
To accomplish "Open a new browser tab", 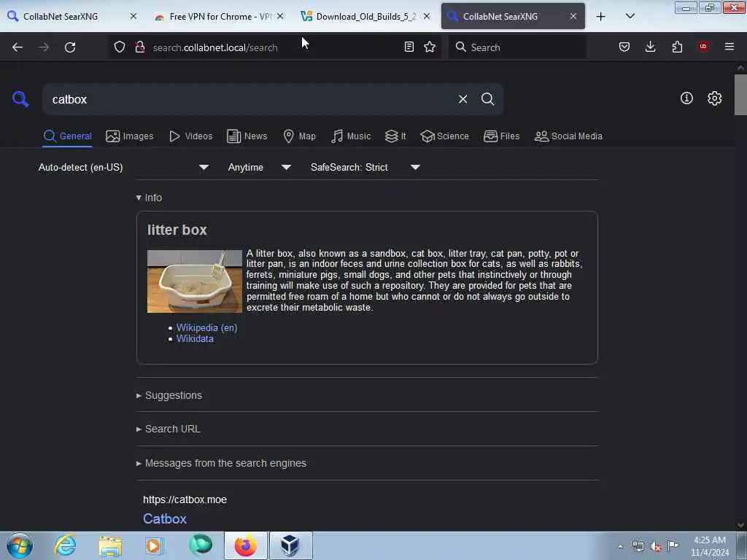I will point(601,16).
